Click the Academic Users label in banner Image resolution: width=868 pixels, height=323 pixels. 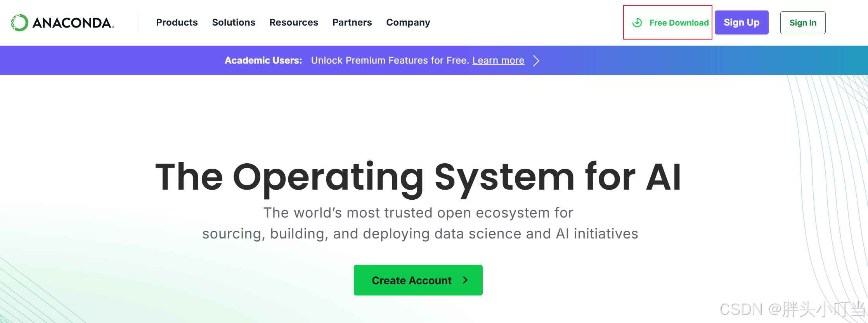click(263, 60)
